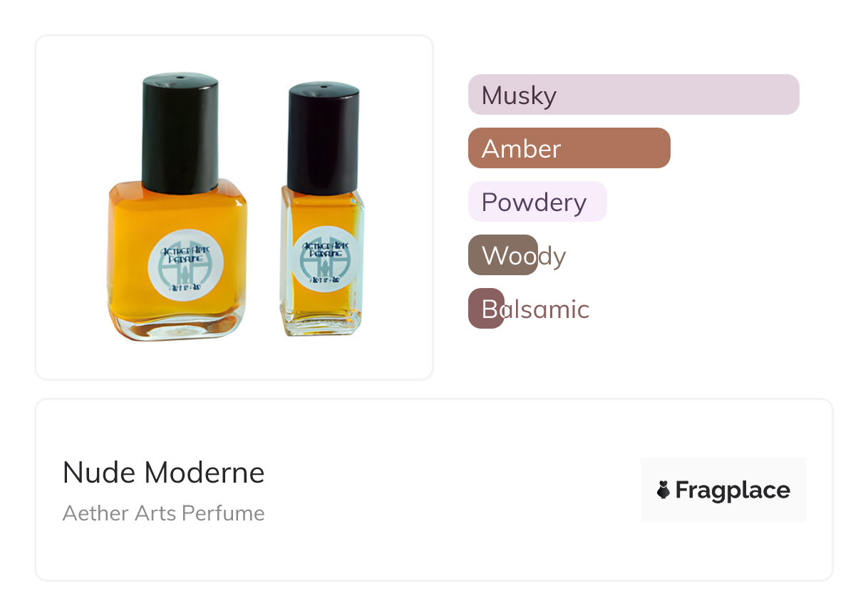Click the Fragplace brand name text

click(x=733, y=491)
